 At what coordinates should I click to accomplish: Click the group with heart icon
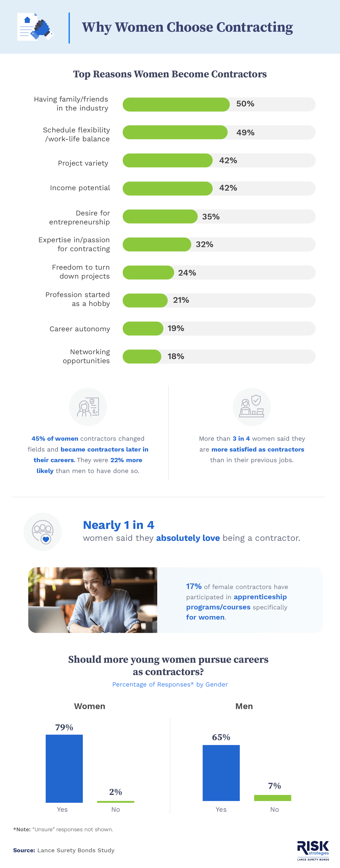[43, 532]
